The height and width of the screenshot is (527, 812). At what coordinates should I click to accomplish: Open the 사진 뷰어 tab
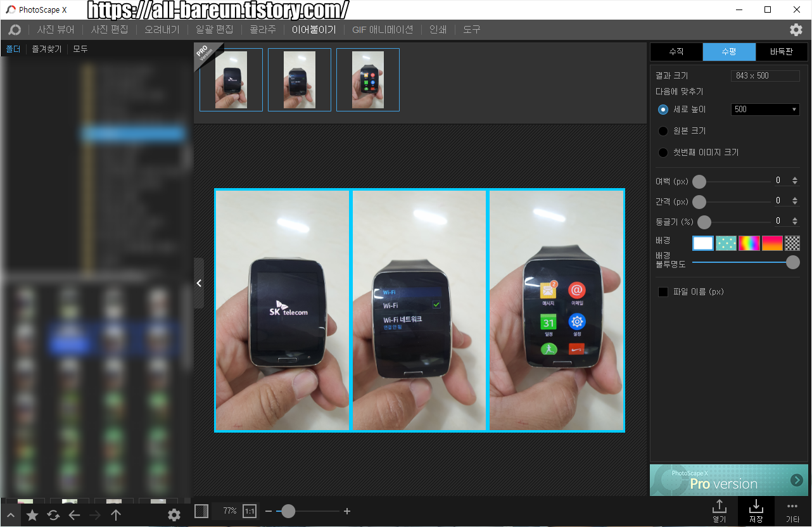pos(56,30)
